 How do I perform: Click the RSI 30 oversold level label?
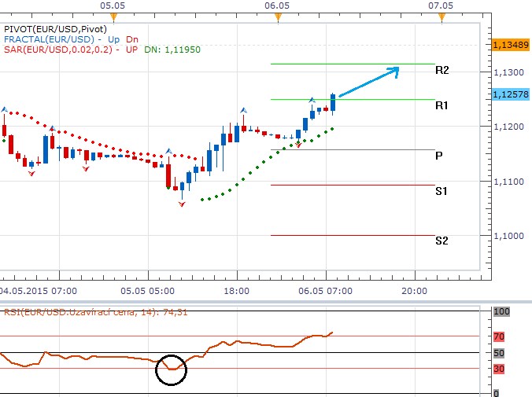coord(497,368)
